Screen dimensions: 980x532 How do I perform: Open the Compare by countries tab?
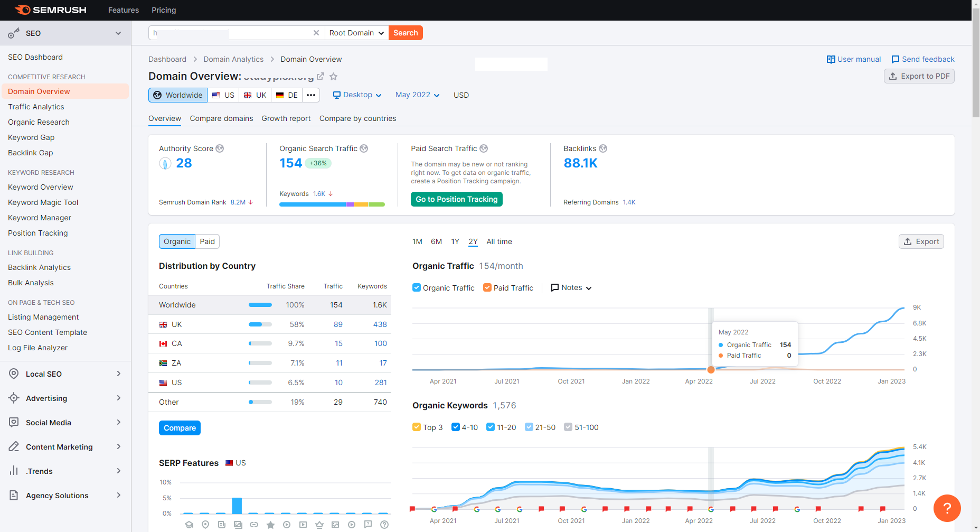pyautogui.click(x=357, y=118)
